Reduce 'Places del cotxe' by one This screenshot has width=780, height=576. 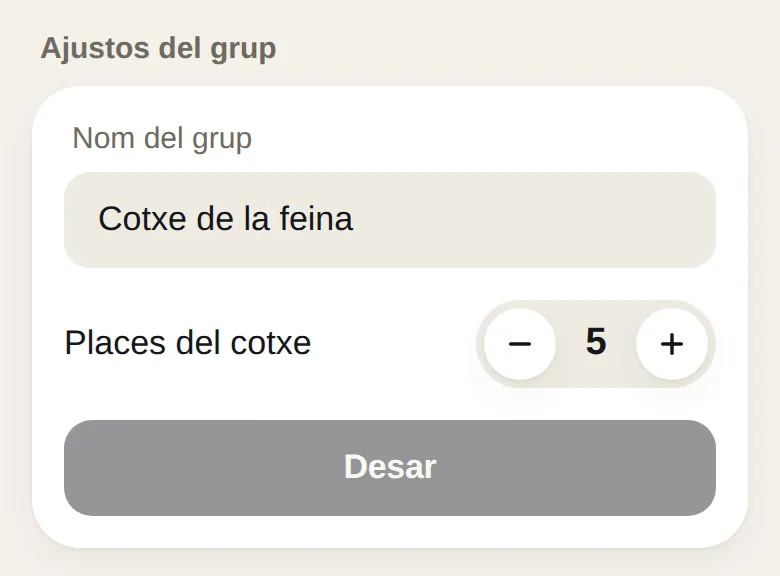[520, 344]
